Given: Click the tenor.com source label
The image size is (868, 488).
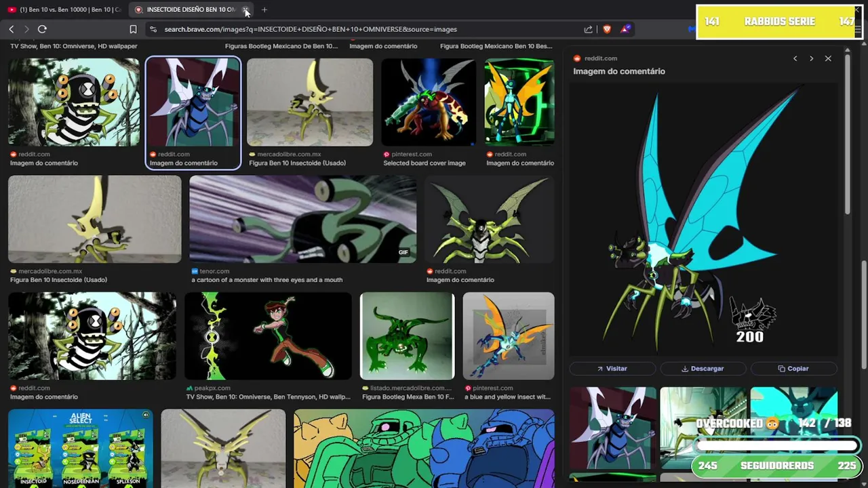Looking at the screenshot, I should (x=214, y=271).
